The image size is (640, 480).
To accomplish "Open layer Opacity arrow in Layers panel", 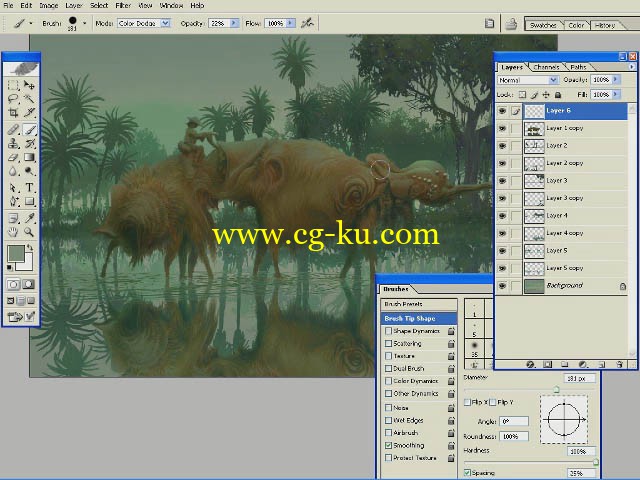I will [616, 80].
